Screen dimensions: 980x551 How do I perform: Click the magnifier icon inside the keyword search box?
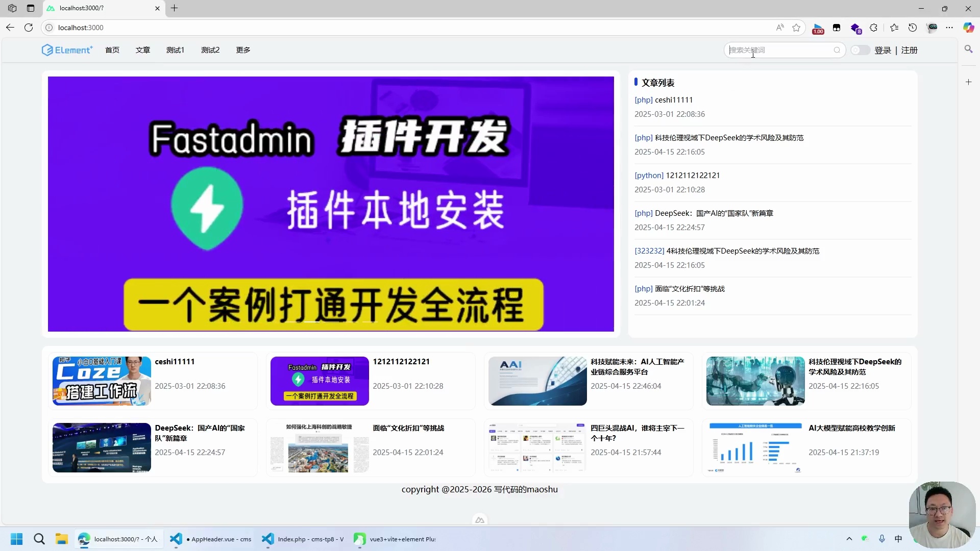[837, 50]
